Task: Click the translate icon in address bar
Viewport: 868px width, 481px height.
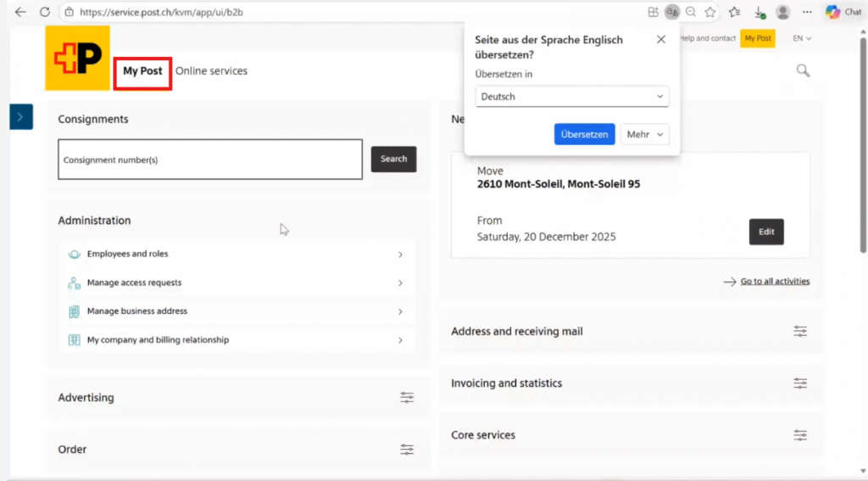Action: (672, 12)
